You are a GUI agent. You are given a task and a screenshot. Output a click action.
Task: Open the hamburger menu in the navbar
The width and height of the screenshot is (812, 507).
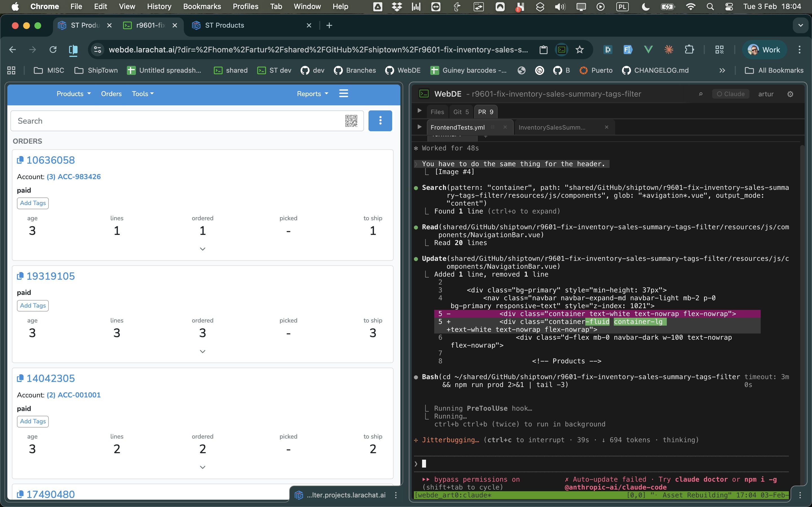pos(343,94)
